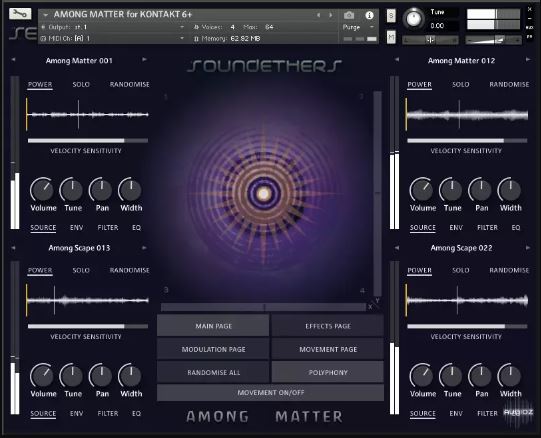The height and width of the screenshot is (438, 541).
Task: Switch to ENV tab of Among Matter 001
Action: [76, 227]
